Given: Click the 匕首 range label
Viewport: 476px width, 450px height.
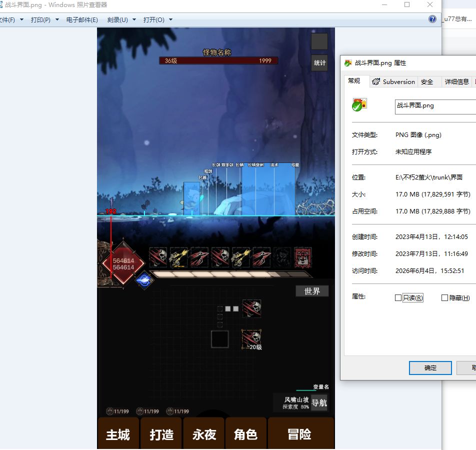Looking at the screenshot, I should 202,177.
